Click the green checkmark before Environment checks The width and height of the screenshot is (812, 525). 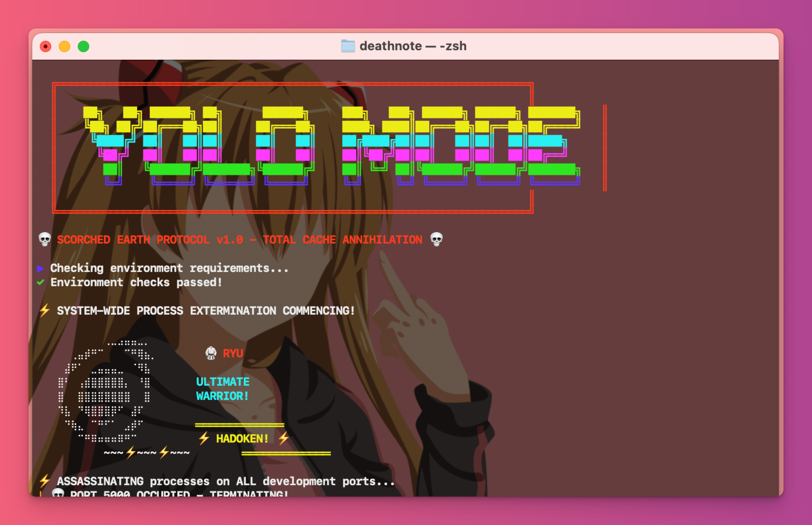click(41, 282)
